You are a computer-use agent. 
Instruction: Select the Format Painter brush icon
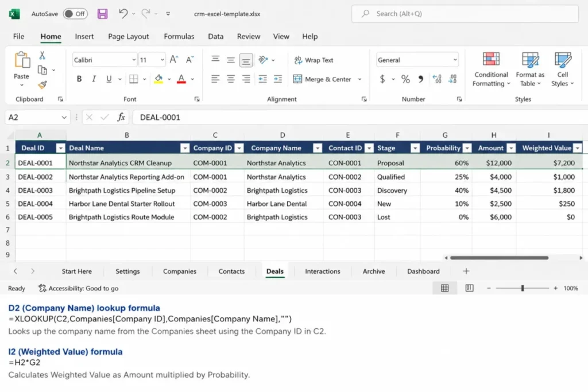coord(42,85)
